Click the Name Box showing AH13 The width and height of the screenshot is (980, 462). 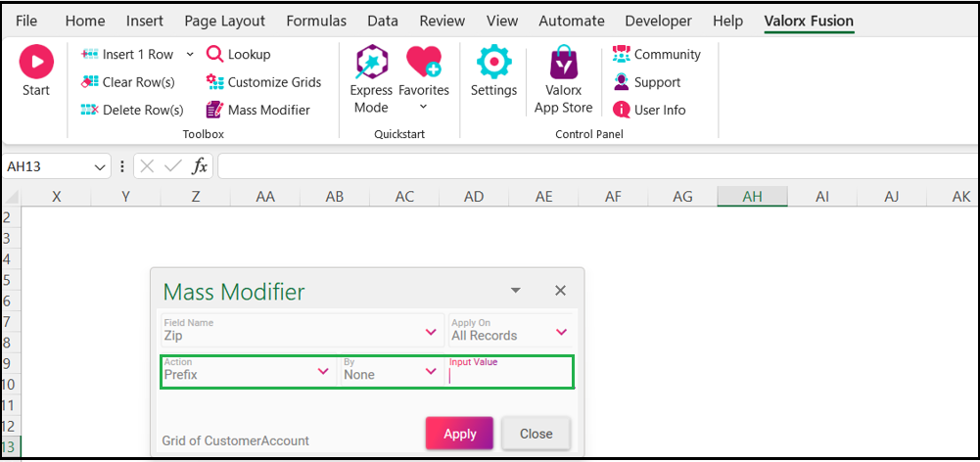pos(47,167)
